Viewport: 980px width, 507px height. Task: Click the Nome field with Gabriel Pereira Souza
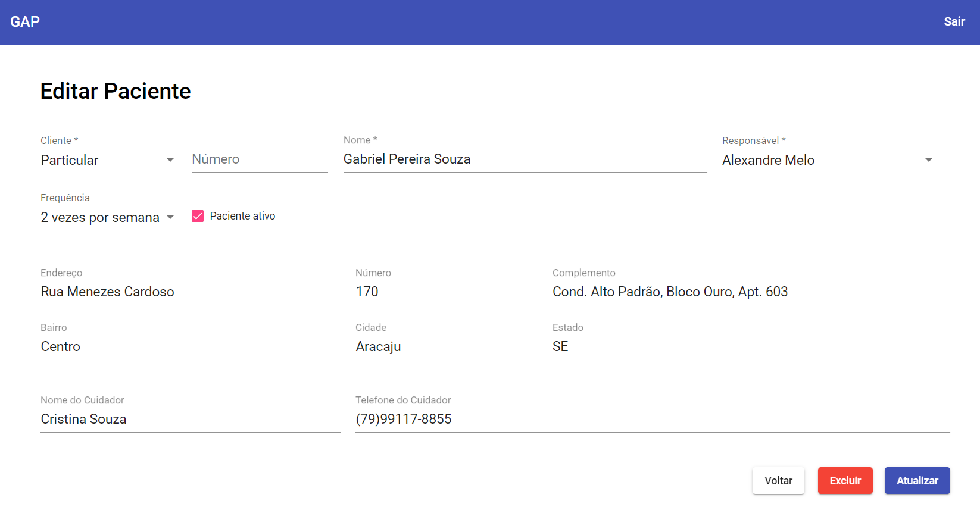[x=524, y=159]
